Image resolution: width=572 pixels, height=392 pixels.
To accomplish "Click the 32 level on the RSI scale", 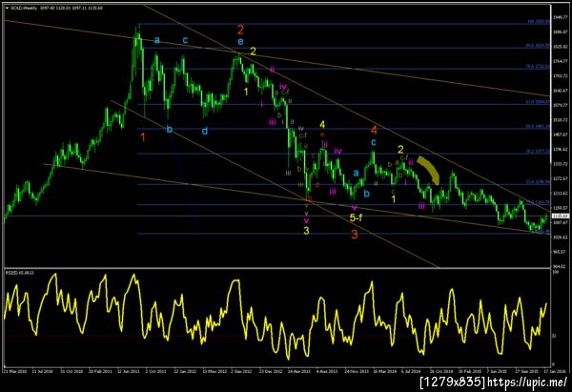I will tap(555, 336).
